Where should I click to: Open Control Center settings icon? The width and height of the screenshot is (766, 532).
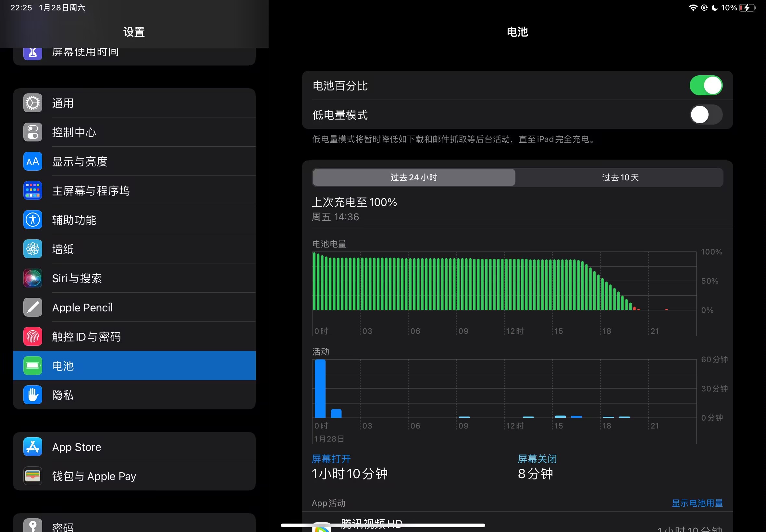pos(33,132)
